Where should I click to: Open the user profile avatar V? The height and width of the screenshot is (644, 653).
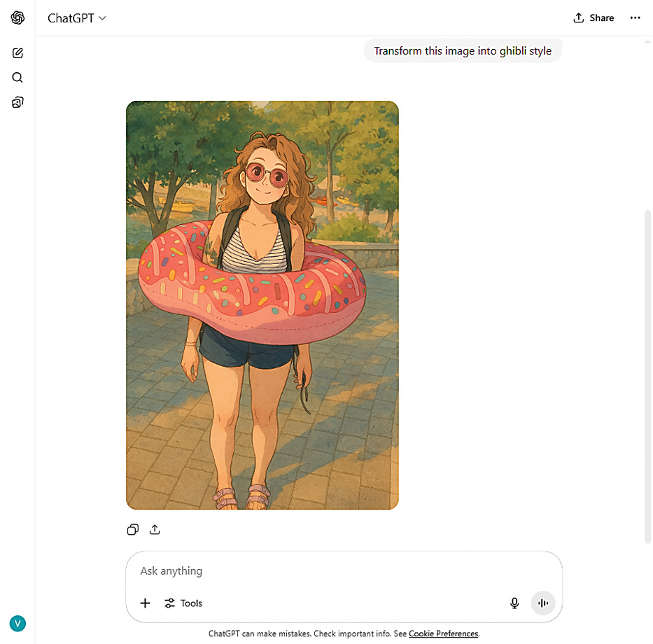[17, 624]
